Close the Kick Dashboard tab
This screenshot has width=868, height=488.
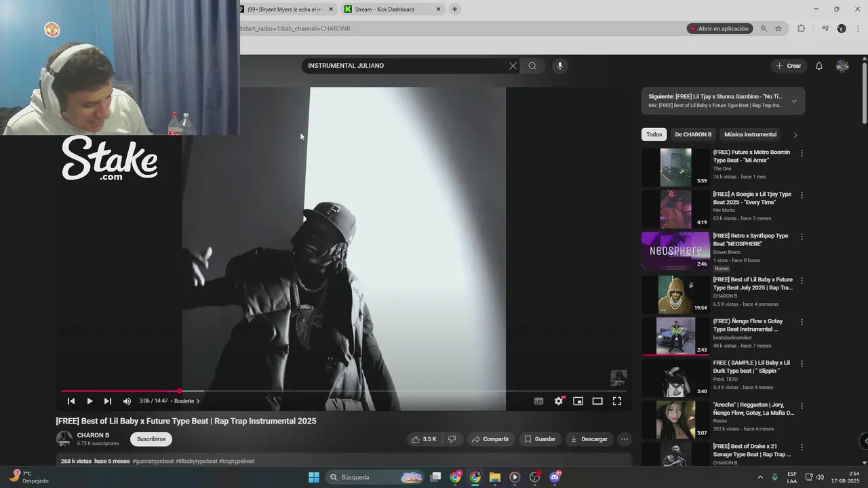438,9
